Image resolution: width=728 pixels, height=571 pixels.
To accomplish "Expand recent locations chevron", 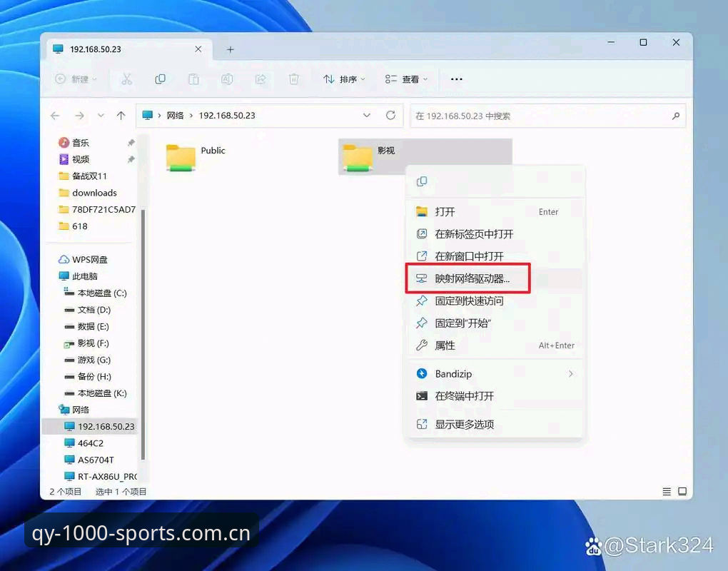I will [101, 116].
